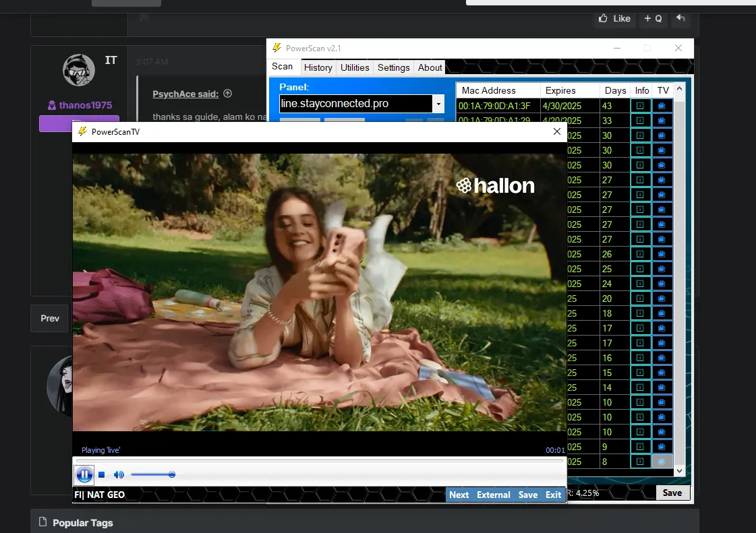Open Info for the 8-day row
Viewport: 756px width, 533px height.
640,462
